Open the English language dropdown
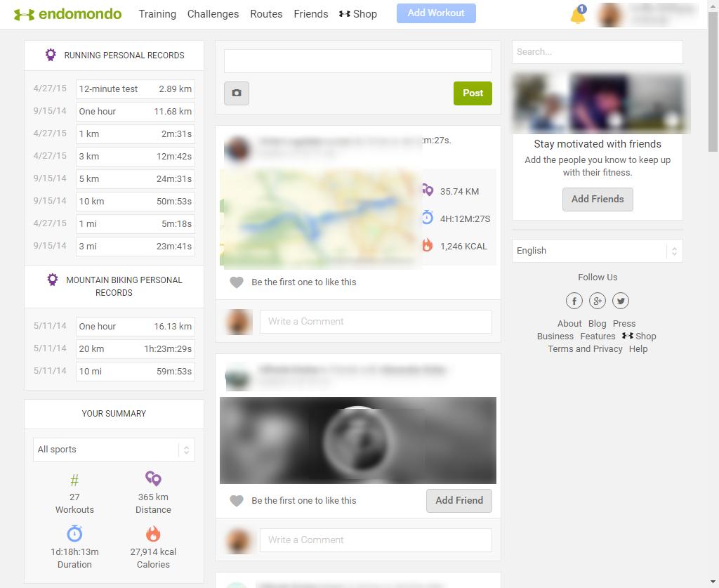This screenshot has width=719, height=588. tap(598, 251)
